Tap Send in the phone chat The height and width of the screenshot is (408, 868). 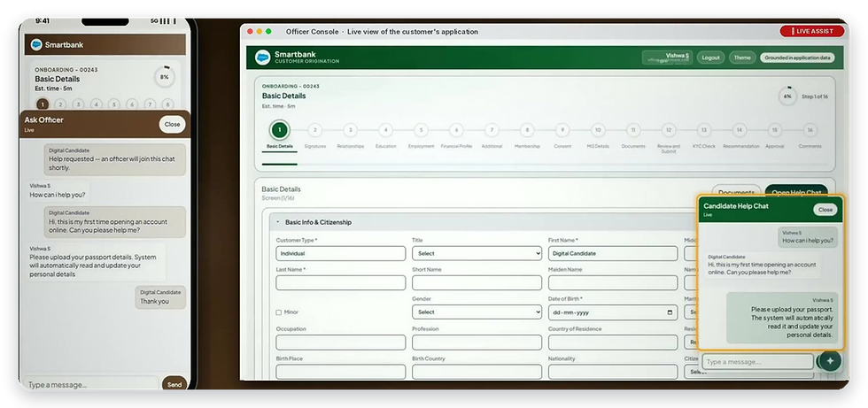pyautogui.click(x=174, y=384)
